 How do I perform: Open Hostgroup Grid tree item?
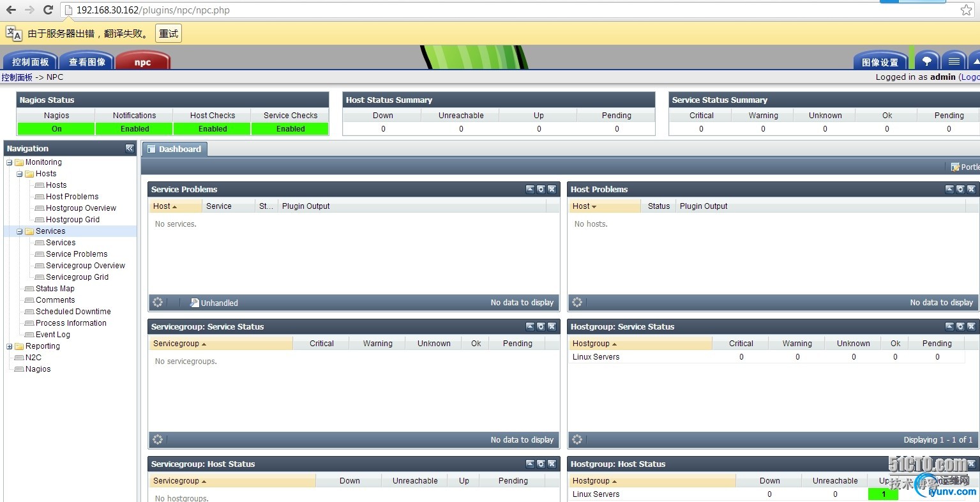point(73,220)
